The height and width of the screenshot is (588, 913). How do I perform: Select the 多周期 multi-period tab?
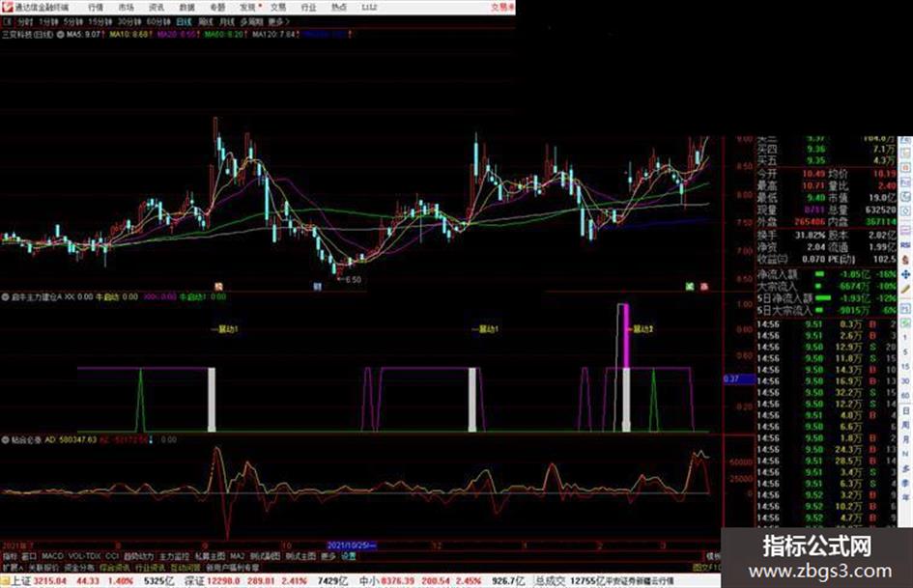click(x=251, y=22)
